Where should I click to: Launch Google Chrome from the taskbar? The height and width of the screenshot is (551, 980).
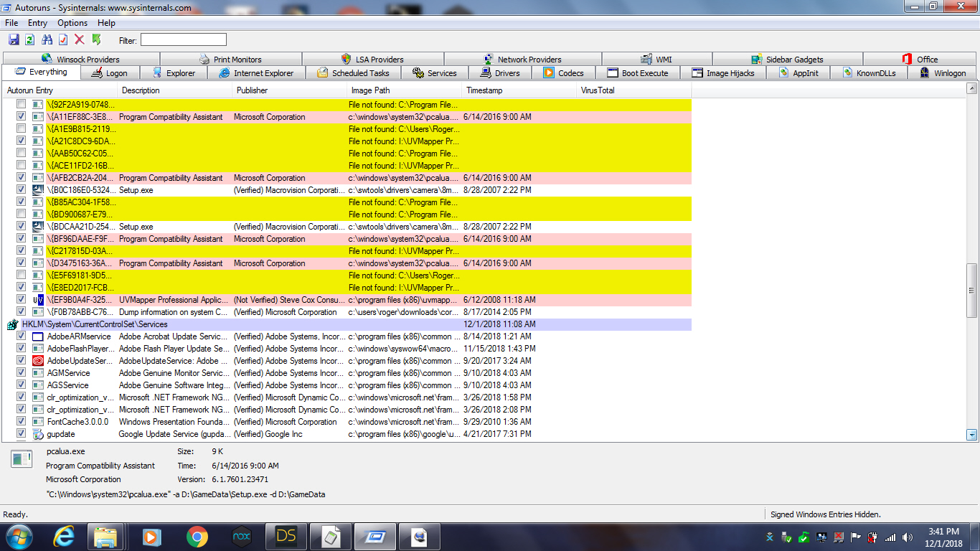[x=197, y=536]
